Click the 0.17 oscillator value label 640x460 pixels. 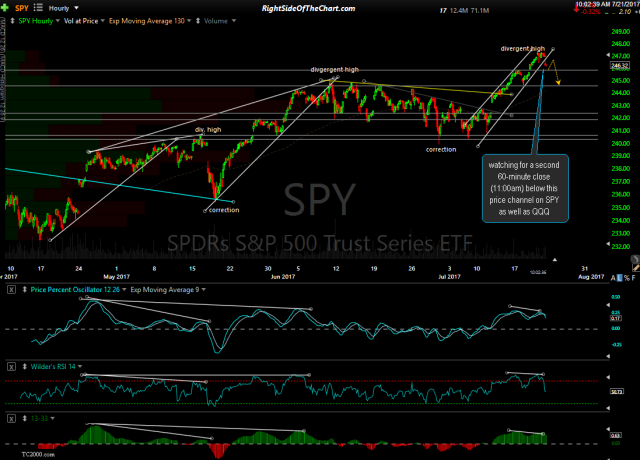click(x=616, y=318)
